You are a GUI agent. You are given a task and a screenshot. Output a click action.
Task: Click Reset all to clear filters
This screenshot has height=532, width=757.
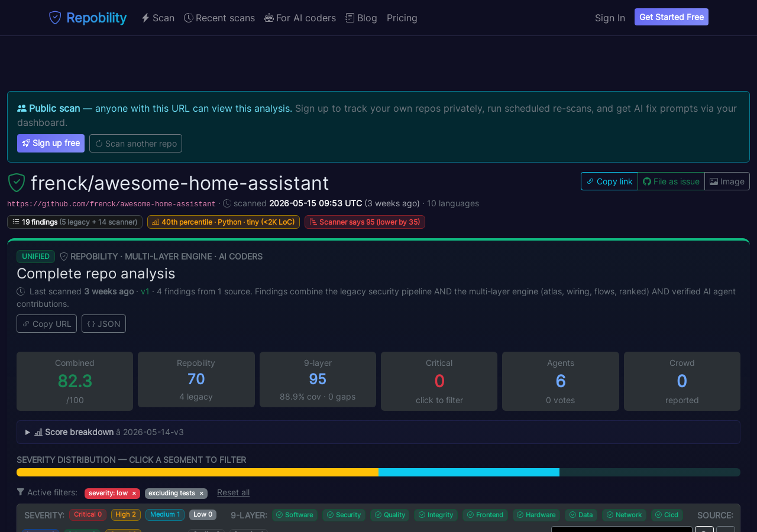pos(233,492)
